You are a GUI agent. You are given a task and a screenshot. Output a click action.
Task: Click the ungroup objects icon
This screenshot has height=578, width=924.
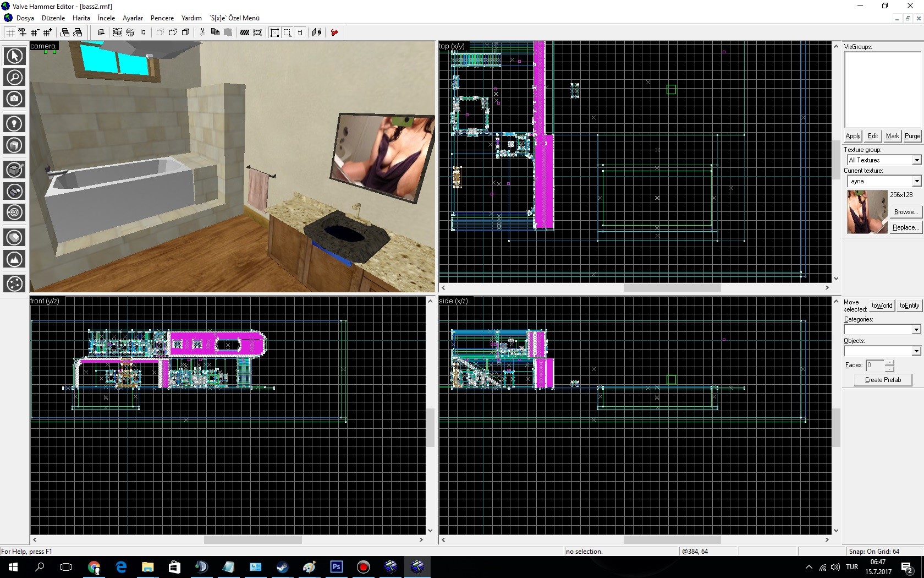pos(130,32)
